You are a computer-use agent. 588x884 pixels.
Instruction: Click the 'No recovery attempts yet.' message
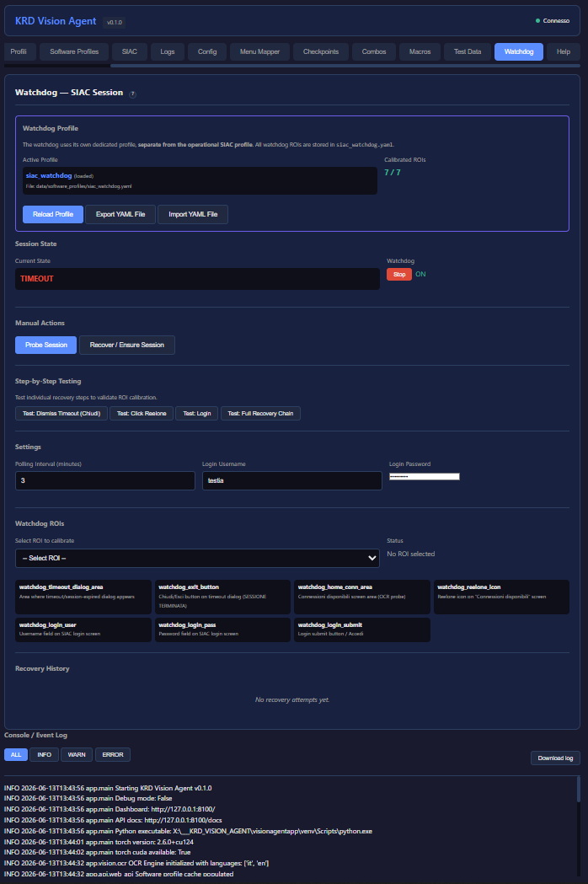tap(292, 700)
